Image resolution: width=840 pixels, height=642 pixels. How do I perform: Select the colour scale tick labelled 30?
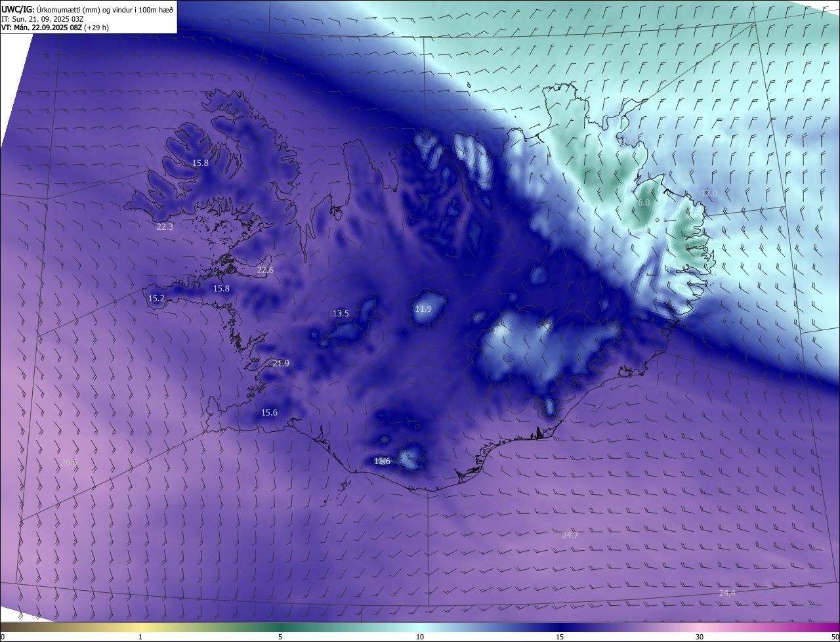pos(700,637)
